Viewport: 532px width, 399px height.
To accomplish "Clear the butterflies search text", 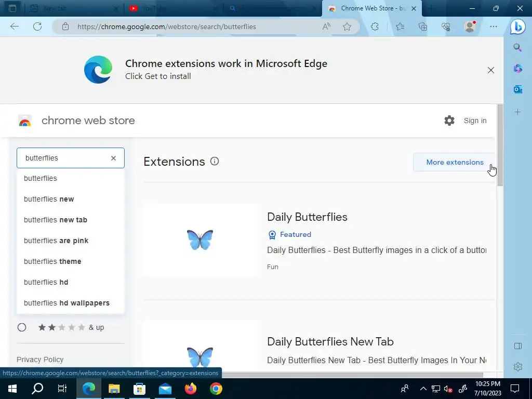I will 113,158.
